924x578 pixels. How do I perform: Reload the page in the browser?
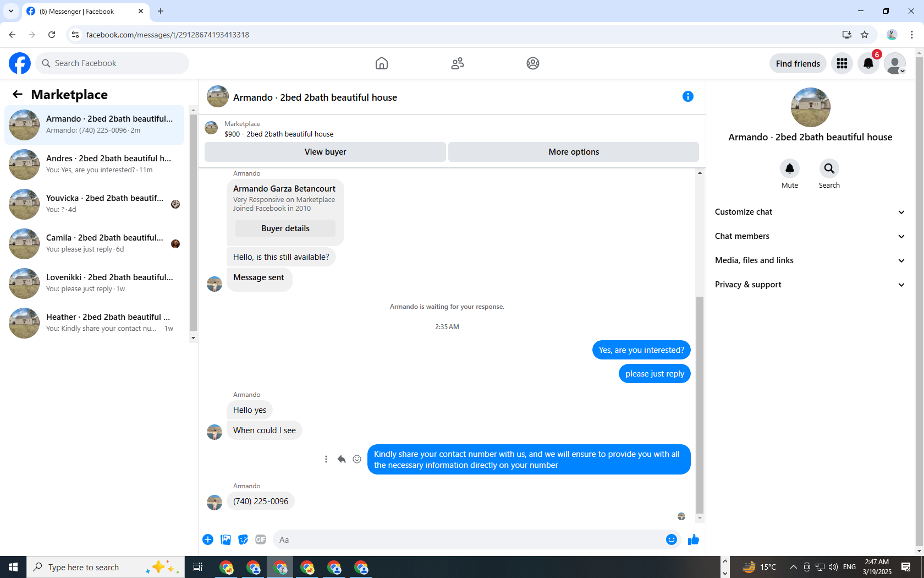click(x=52, y=35)
